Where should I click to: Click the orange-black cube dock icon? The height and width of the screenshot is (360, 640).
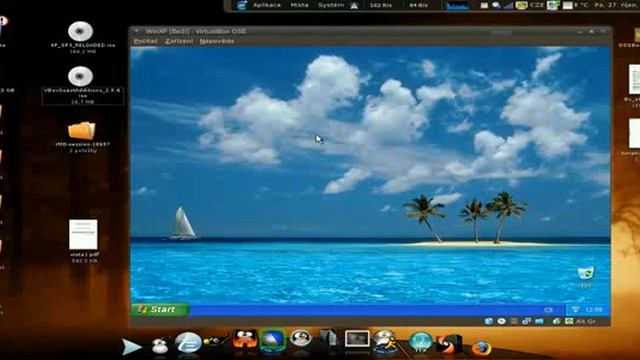[449, 344]
